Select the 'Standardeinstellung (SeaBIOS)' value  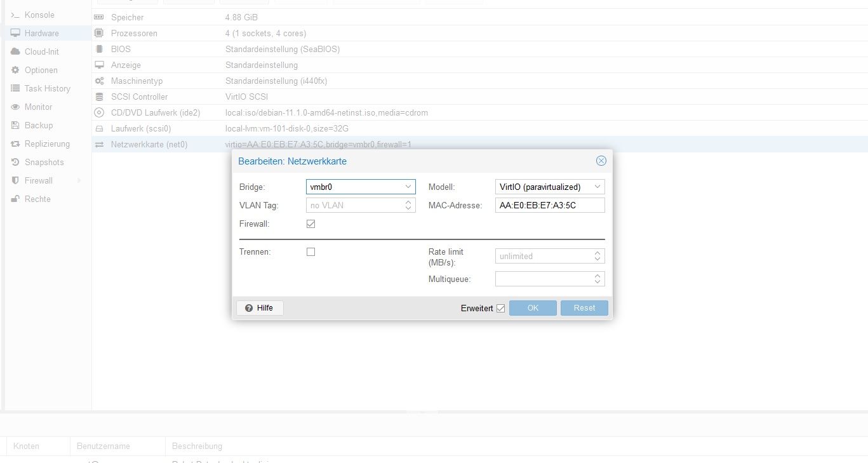[x=283, y=49]
